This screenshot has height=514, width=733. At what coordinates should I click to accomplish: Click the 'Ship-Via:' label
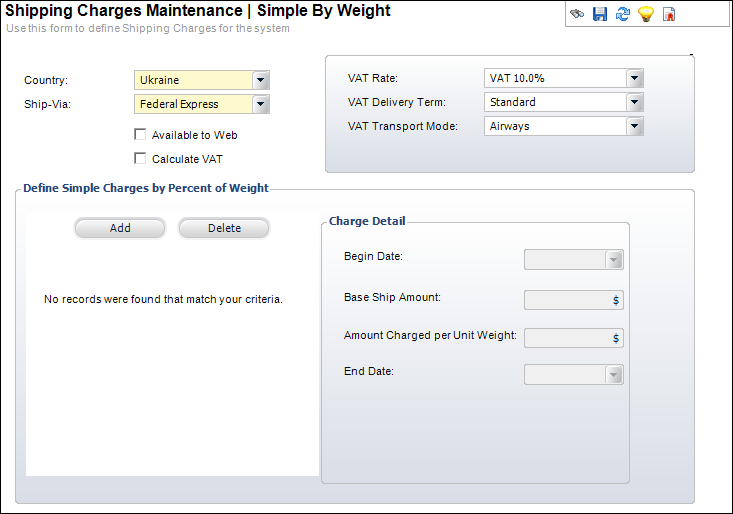pos(47,104)
